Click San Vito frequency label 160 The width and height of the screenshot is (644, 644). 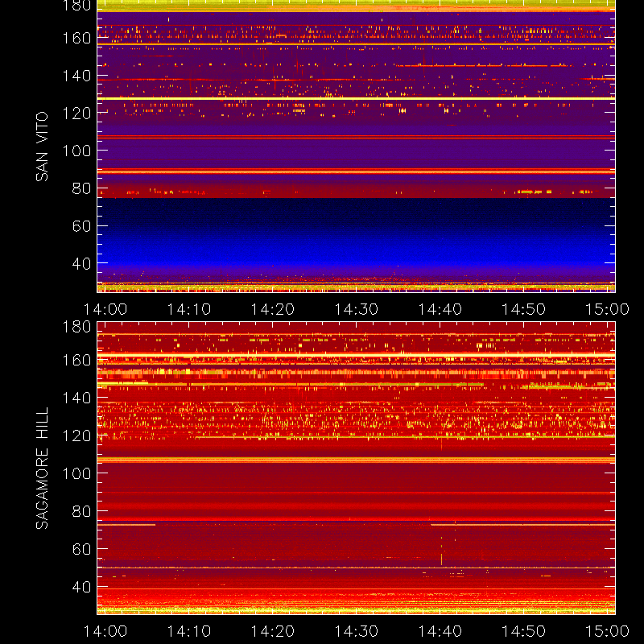[x=76, y=38]
